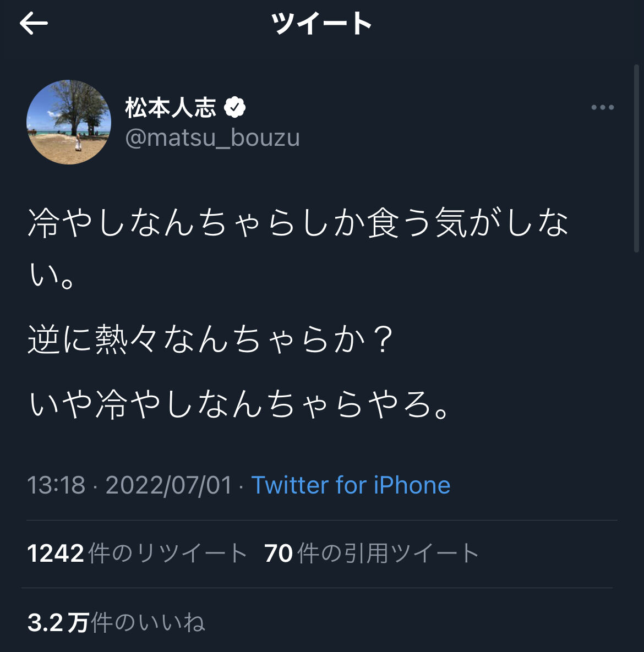The height and width of the screenshot is (652, 644).
Task: Open the Twitter for iPhone source link
Action: [351, 485]
